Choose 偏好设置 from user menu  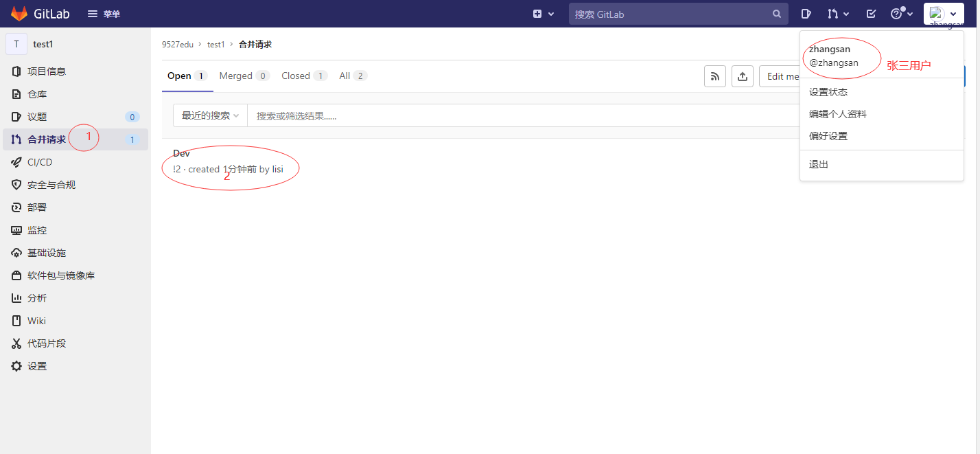point(882,136)
